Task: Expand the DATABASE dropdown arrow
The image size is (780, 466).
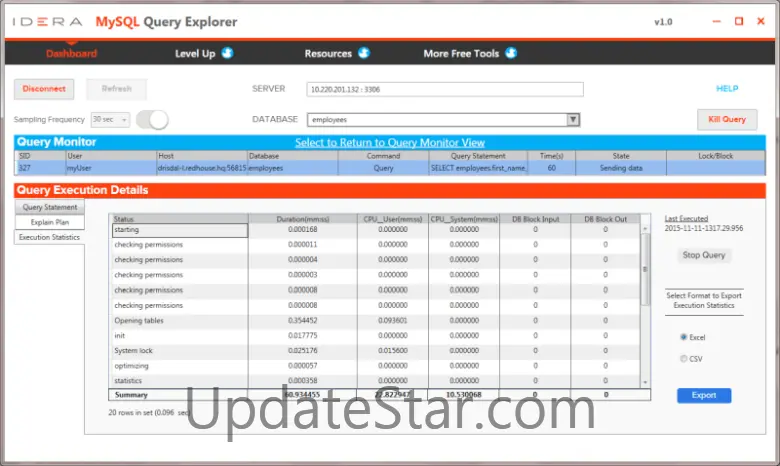Action: point(573,119)
